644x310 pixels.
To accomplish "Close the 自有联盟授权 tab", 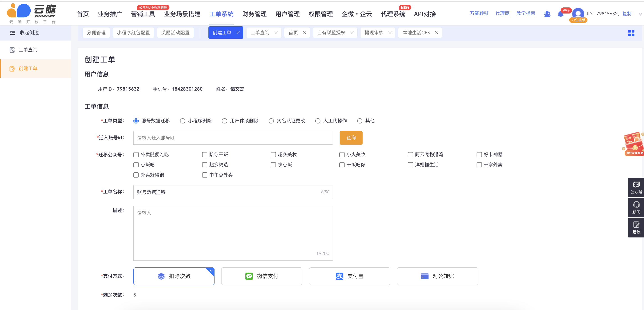I will click(352, 33).
